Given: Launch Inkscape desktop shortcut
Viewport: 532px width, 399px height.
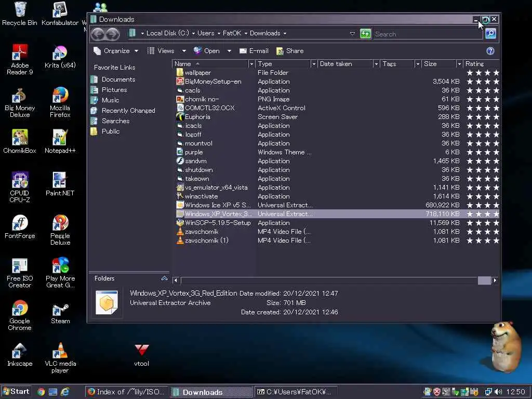Looking at the screenshot, I should pos(20,355).
